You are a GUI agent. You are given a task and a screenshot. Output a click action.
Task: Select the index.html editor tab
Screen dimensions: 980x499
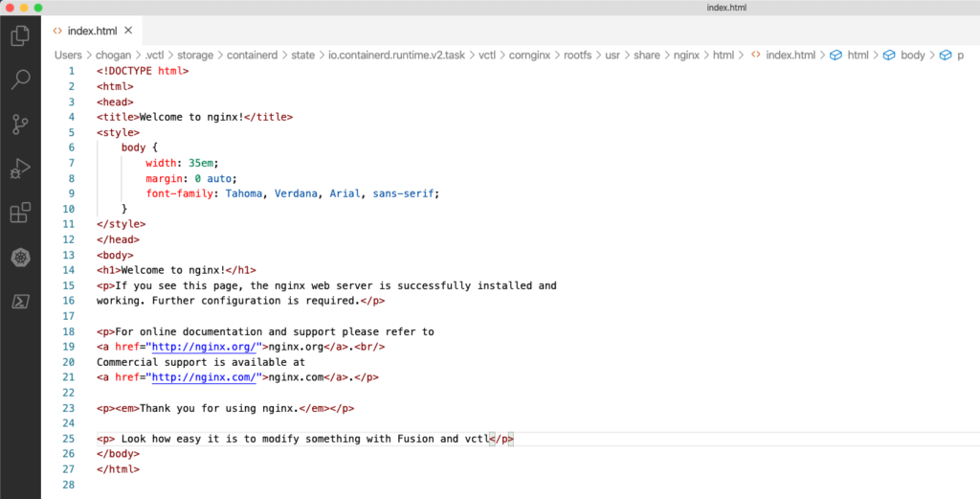(x=93, y=31)
